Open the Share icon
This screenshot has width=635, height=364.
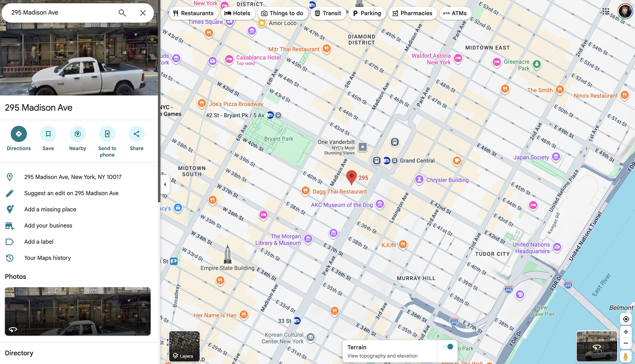(x=137, y=134)
